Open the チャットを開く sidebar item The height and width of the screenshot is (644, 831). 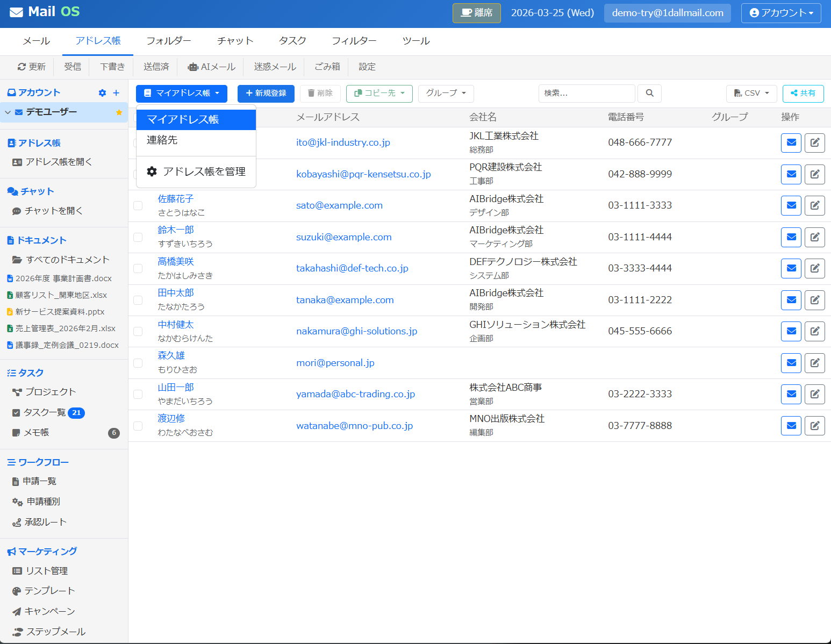coord(53,211)
